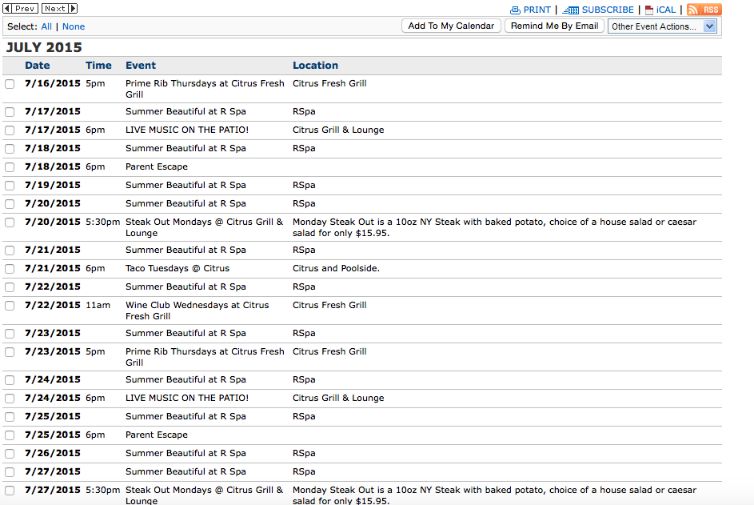
Task: Check 7/22/2015 Wine Club Wednesdays checkbox
Action: [x=10, y=306]
